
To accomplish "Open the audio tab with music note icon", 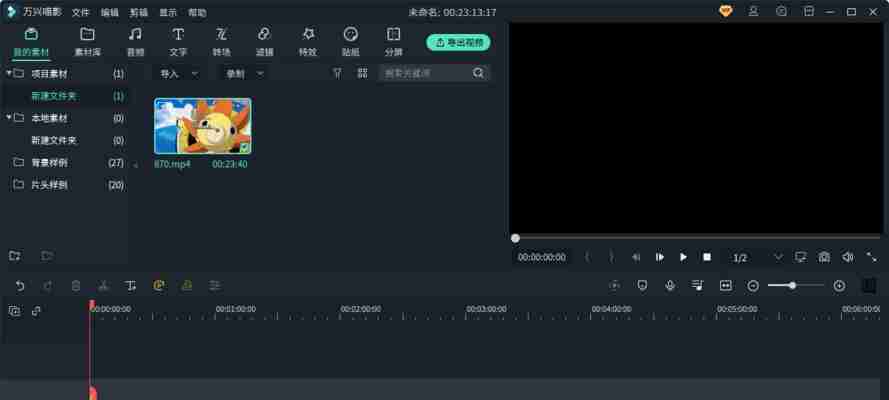I will point(135,42).
